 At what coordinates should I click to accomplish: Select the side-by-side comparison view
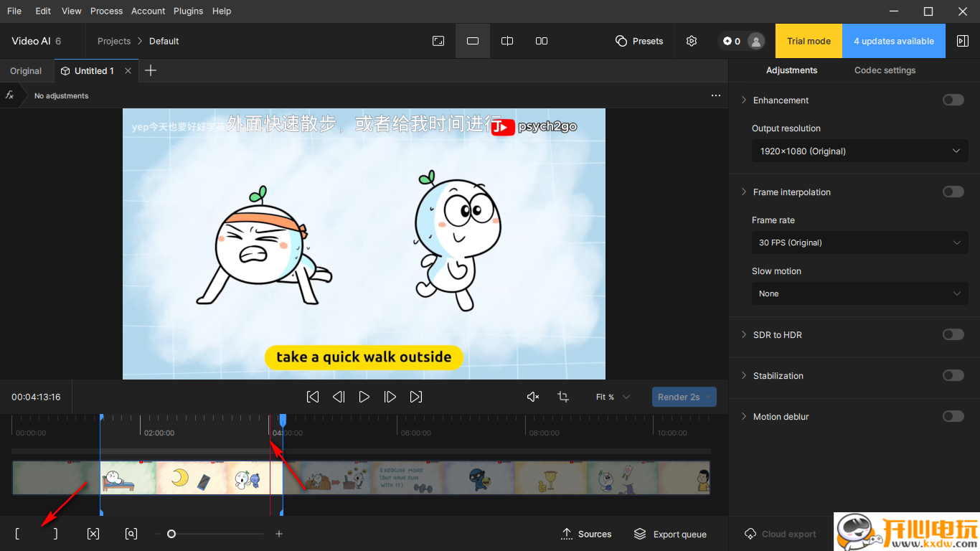point(542,41)
